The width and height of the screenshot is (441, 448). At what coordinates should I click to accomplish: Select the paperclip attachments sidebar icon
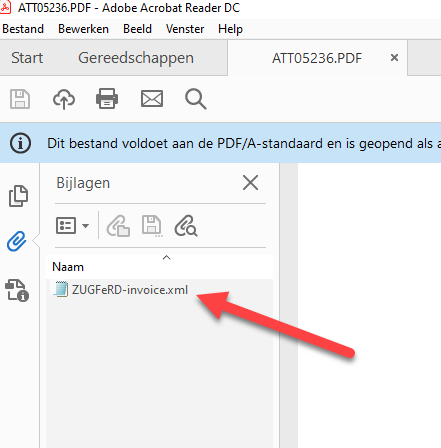click(x=17, y=241)
